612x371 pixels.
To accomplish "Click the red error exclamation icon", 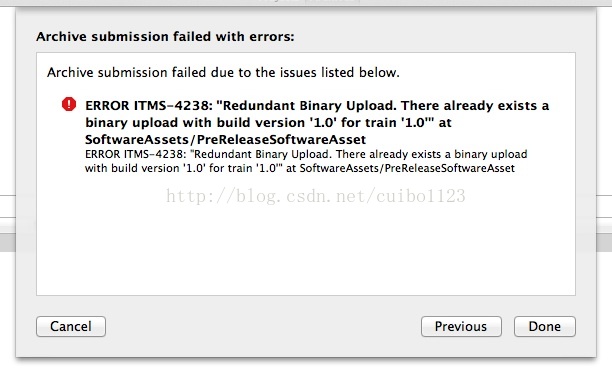I will [69, 104].
